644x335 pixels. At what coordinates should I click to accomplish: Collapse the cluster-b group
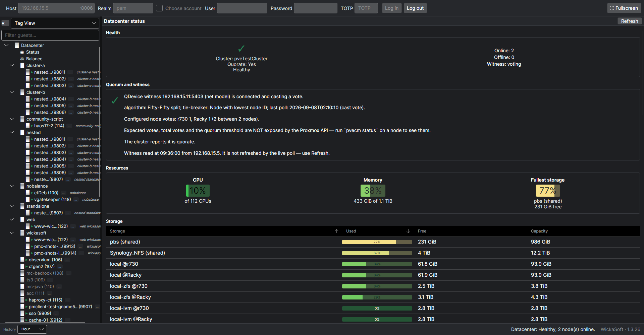[x=12, y=92]
